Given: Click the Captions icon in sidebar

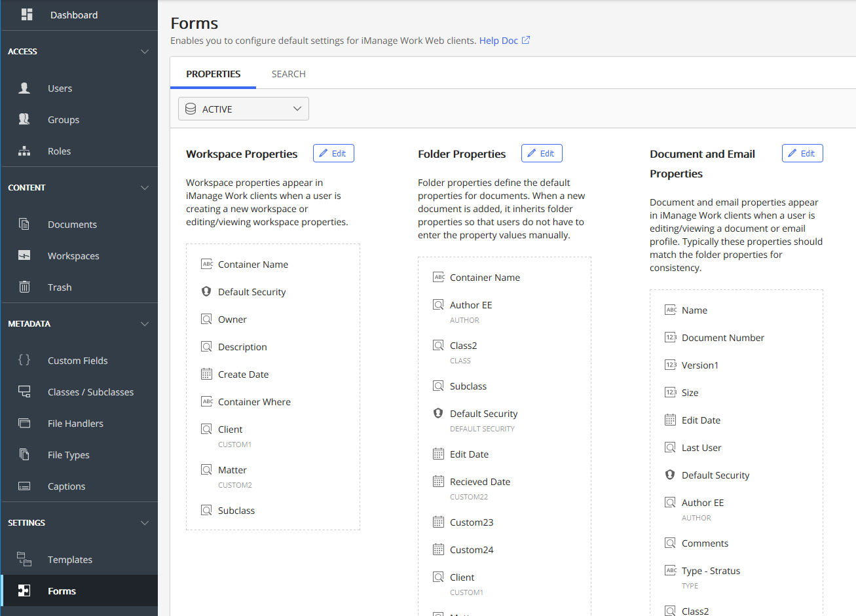Looking at the screenshot, I should pos(24,486).
